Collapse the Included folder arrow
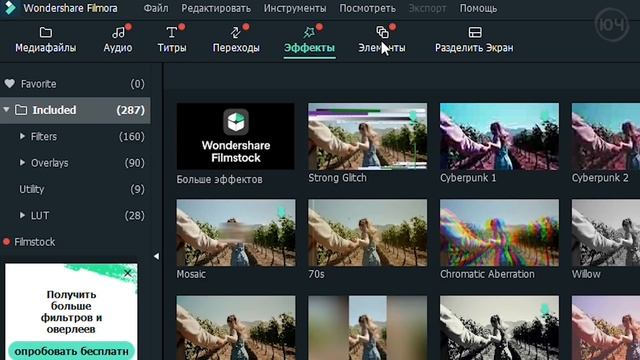The image size is (640, 360). [x=6, y=110]
